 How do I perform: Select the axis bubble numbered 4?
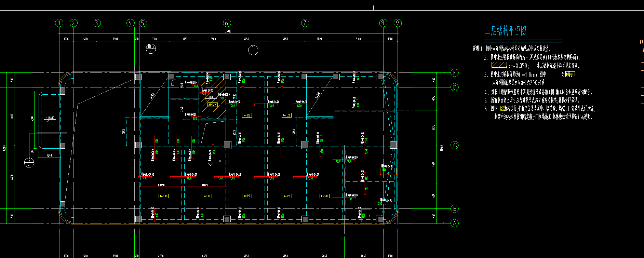point(131,23)
